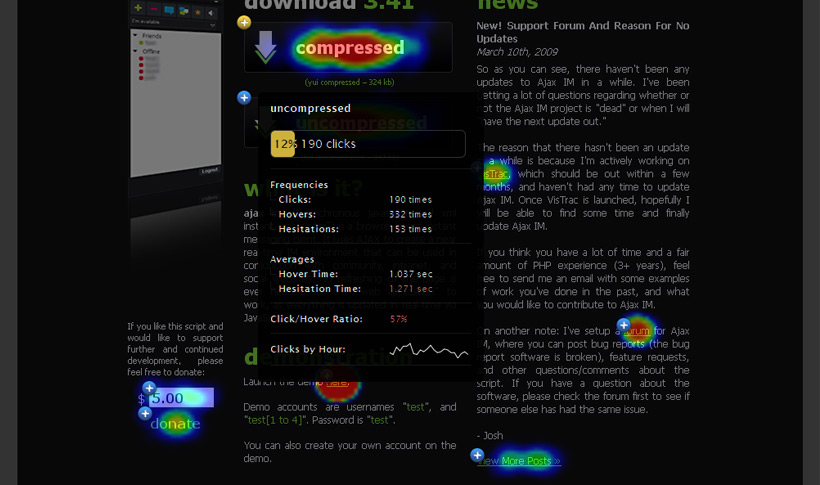Follow the View More Posts link
This screenshot has width=820, height=485.
pyautogui.click(x=519, y=461)
